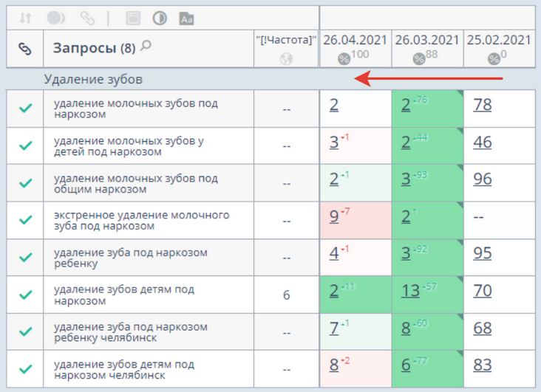
Task: Open position 7 link in 26.04.2021 column
Action: pos(334,328)
